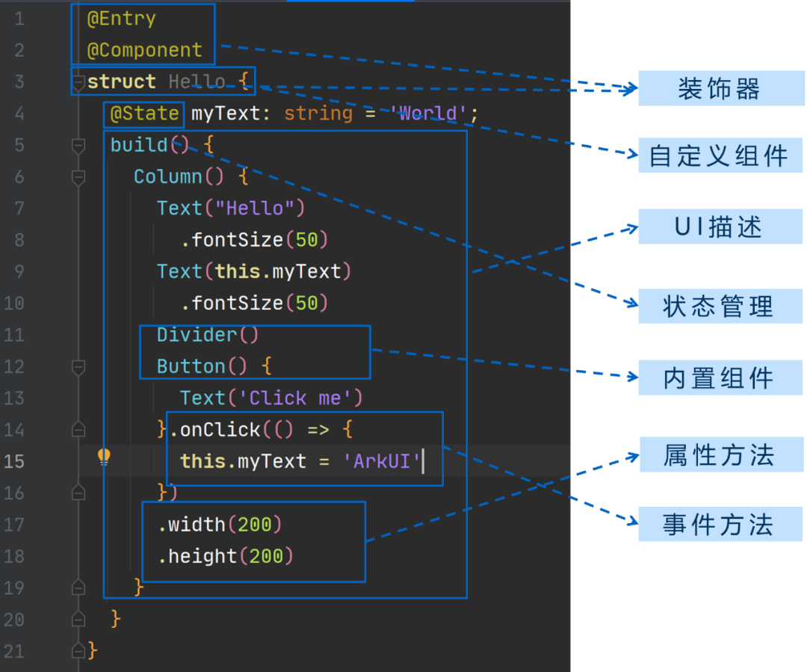
Task: Click the .width(200) attribute
Action: pos(220,525)
